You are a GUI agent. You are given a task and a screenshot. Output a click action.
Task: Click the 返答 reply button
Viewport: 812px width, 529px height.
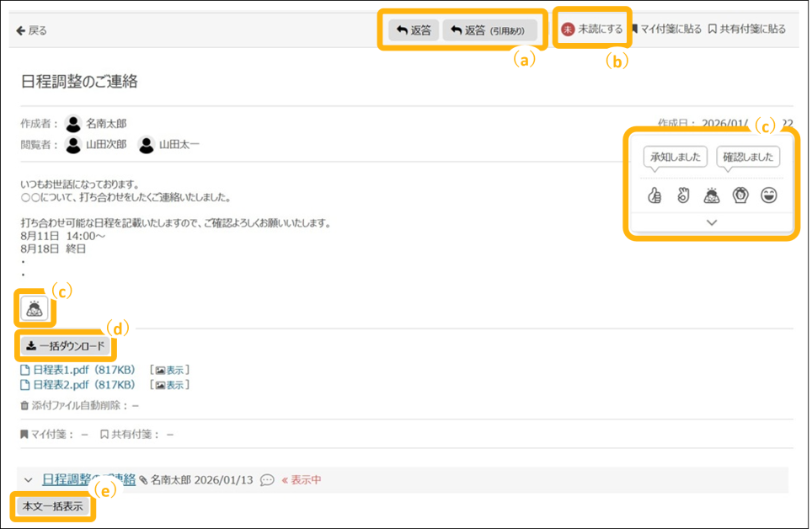coord(414,30)
